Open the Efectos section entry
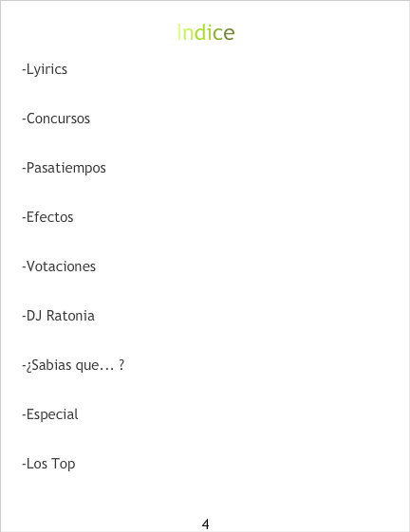 click(x=47, y=217)
